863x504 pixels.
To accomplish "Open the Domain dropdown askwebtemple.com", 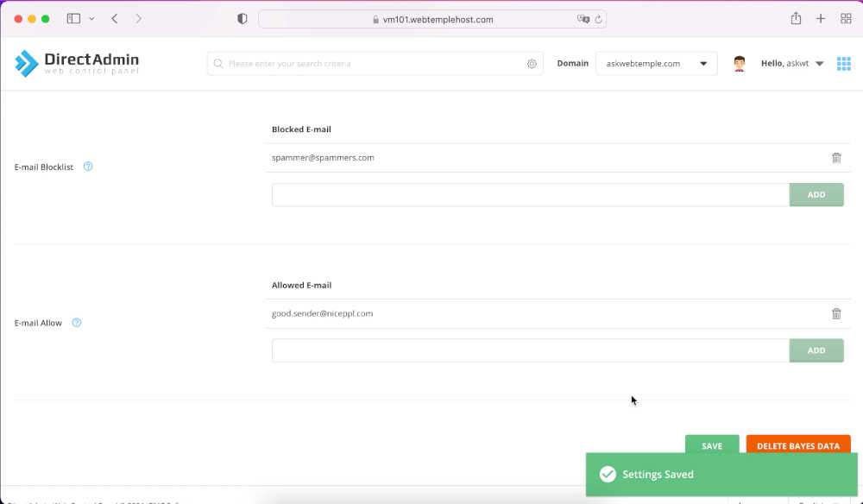I will point(657,64).
